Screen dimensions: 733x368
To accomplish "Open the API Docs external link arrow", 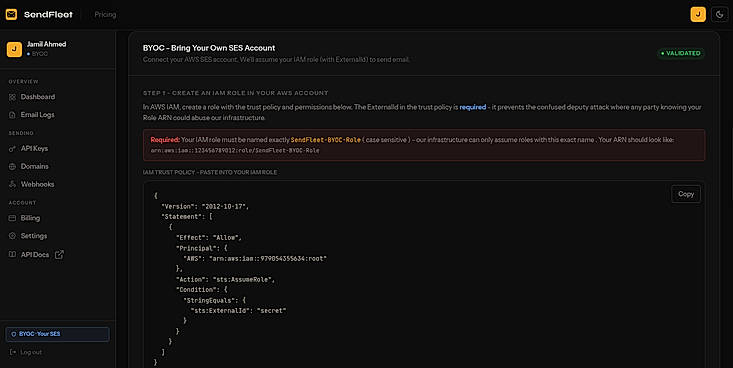I will click(59, 254).
